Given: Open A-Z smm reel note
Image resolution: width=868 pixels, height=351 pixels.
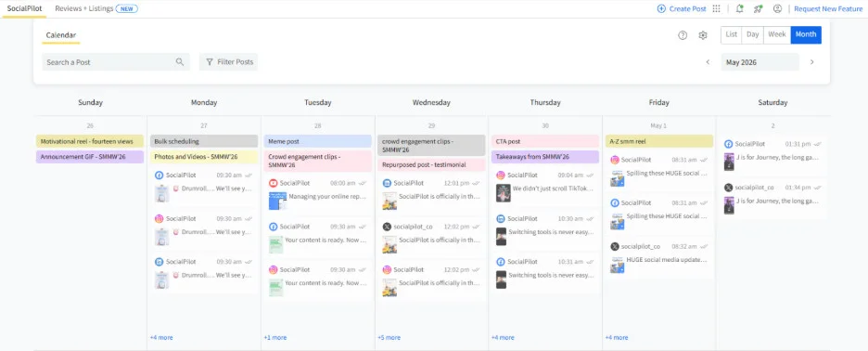Looking at the screenshot, I should pos(658,141).
